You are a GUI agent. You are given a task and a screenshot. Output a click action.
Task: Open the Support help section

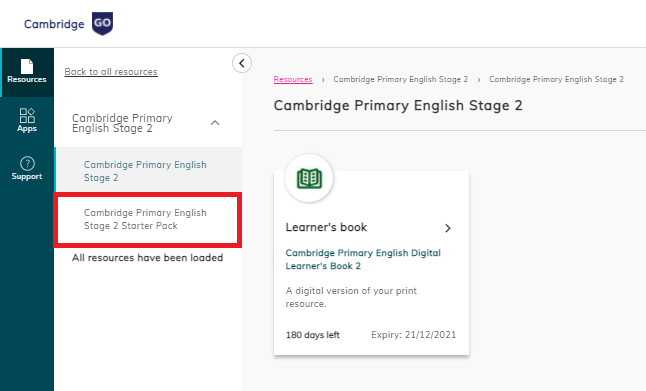coord(27,169)
